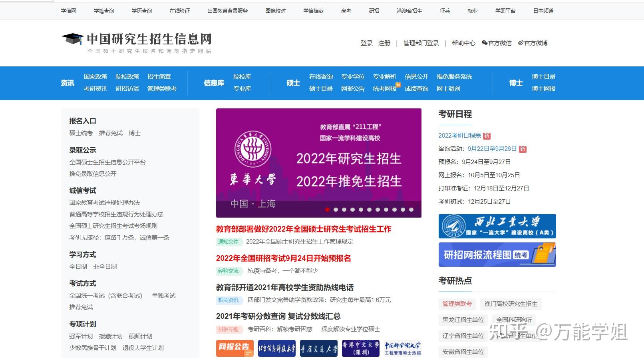Open 院校库 in the blue nav
This screenshot has width=644, height=358.
point(242,77)
